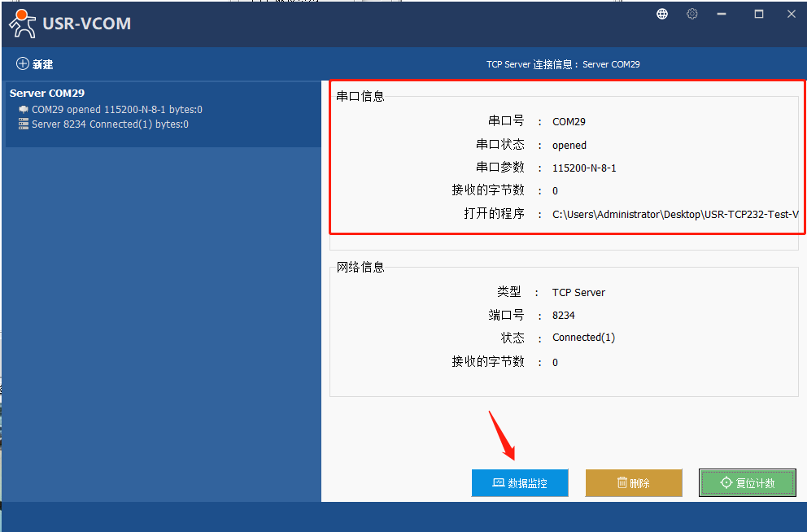Click the 打开的程序 file path value

(674, 215)
